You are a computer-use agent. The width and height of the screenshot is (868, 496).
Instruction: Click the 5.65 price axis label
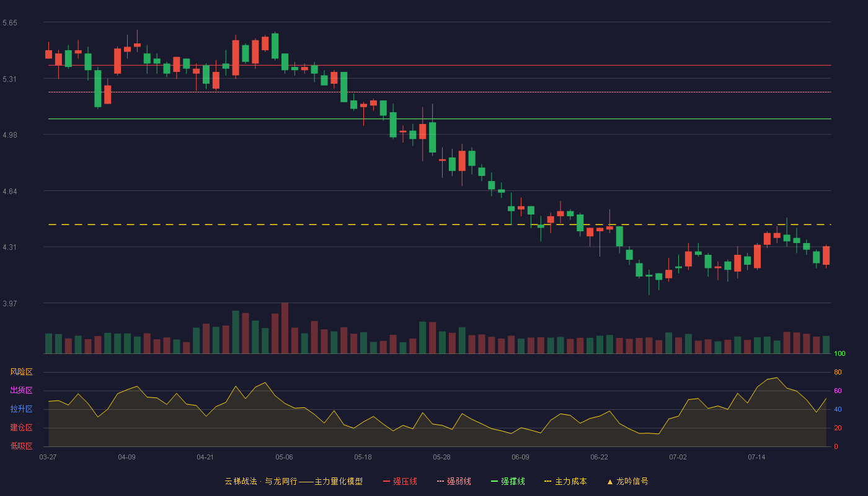click(x=10, y=23)
